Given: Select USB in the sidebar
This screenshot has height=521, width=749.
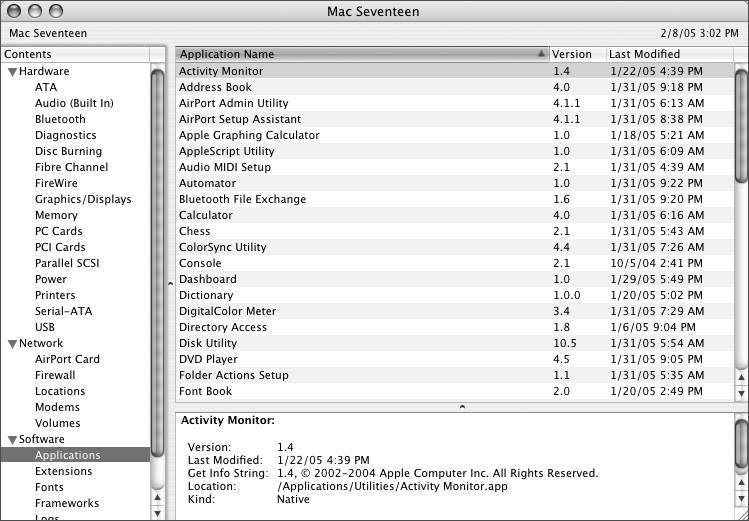Looking at the screenshot, I should click(x=44, y=327).
